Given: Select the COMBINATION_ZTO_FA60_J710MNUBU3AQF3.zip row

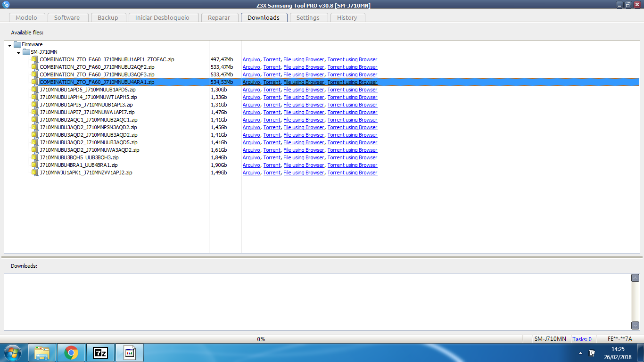Looking at the screenshot, I should (x=322, y=74).
